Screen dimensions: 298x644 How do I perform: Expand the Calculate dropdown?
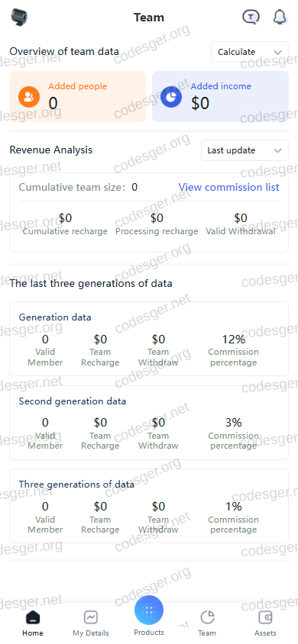pyautogui.click(x=250, y=52)
